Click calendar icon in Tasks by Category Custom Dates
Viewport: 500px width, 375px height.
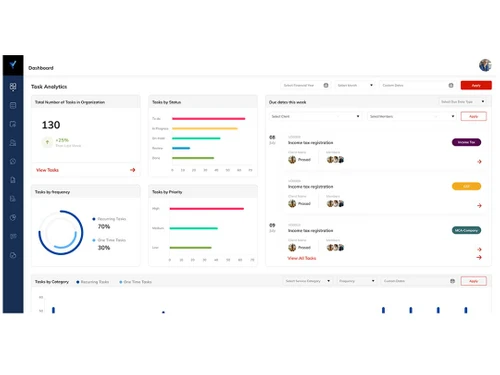click(x=452, y=281)
